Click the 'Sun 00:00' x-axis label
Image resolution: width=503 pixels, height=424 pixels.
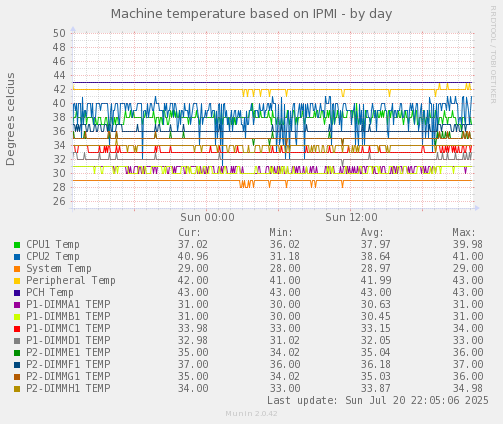point(207,217)
